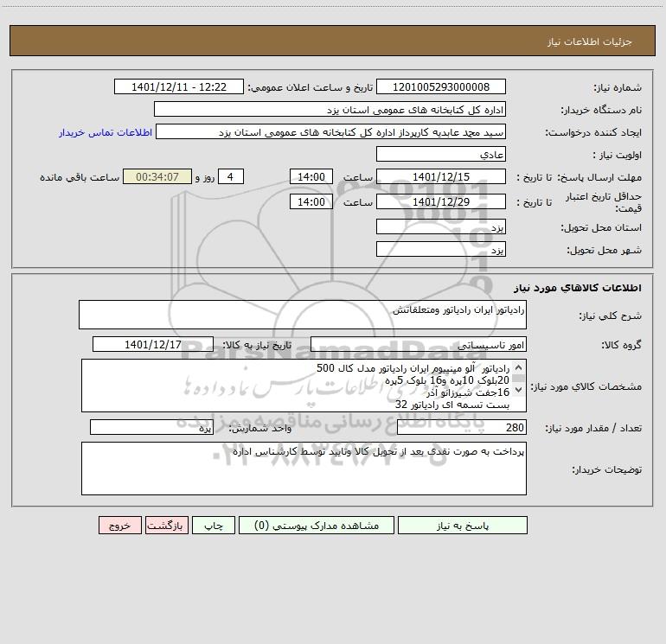Click delivery city field یزد
The image size is (666, 644).
click(x=441, y=249)
